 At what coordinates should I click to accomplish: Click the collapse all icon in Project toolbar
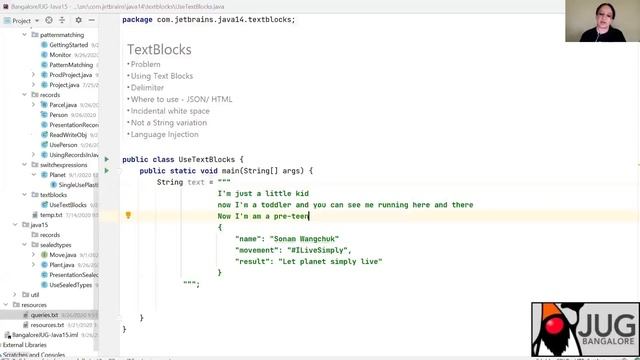(x=62, y=20)
